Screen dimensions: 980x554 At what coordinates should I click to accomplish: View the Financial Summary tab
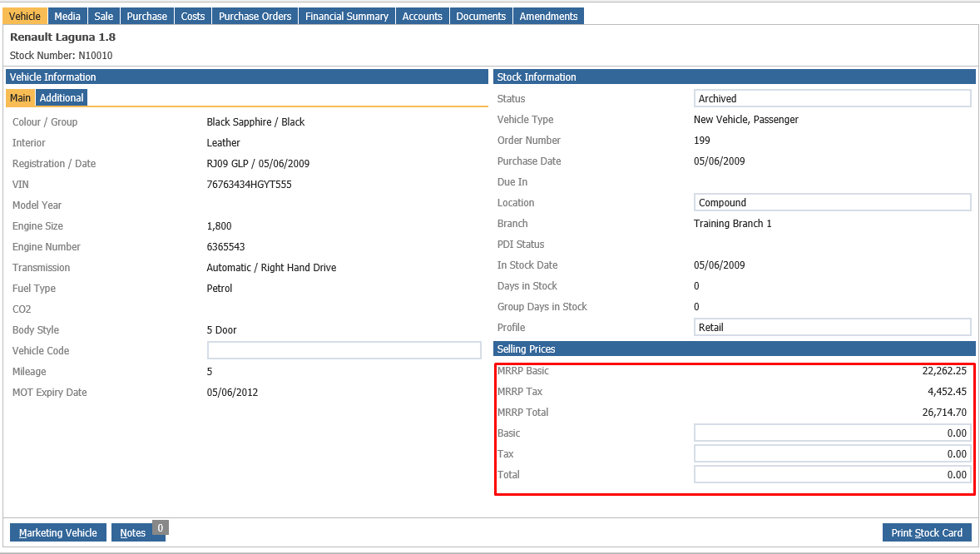pos(347,17)
